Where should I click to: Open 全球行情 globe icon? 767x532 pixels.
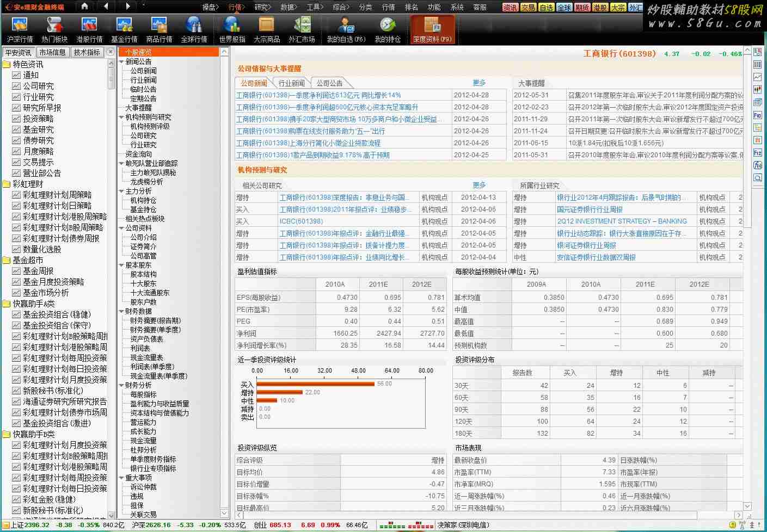click(194, 25)
